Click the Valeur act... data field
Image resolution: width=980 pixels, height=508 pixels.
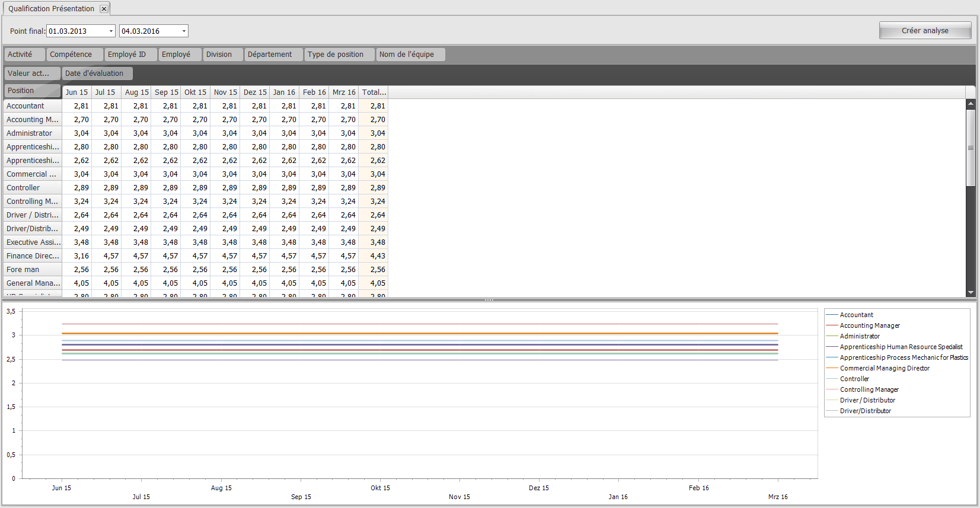pyautogui.click(x=32, y=74)
